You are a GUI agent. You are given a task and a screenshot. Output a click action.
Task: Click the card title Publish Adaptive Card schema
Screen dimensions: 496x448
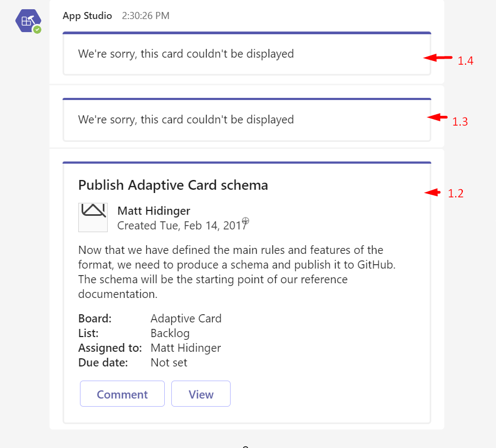(x=173, y=185)
